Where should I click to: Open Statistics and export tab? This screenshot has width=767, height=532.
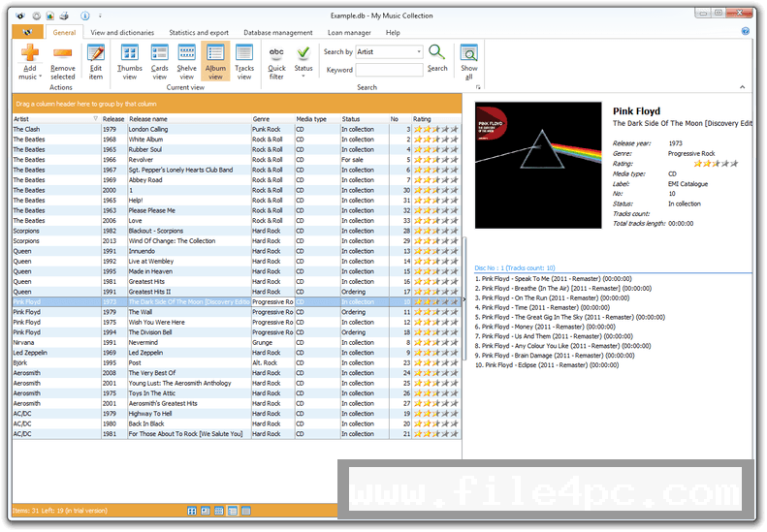pyautogui.click(x=199, y=32)
